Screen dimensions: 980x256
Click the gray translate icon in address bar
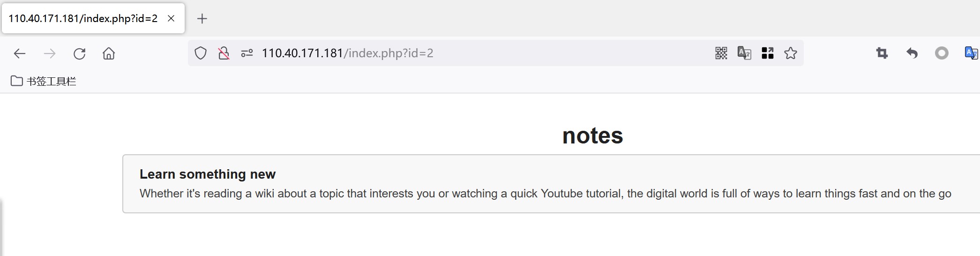[744, 53]
